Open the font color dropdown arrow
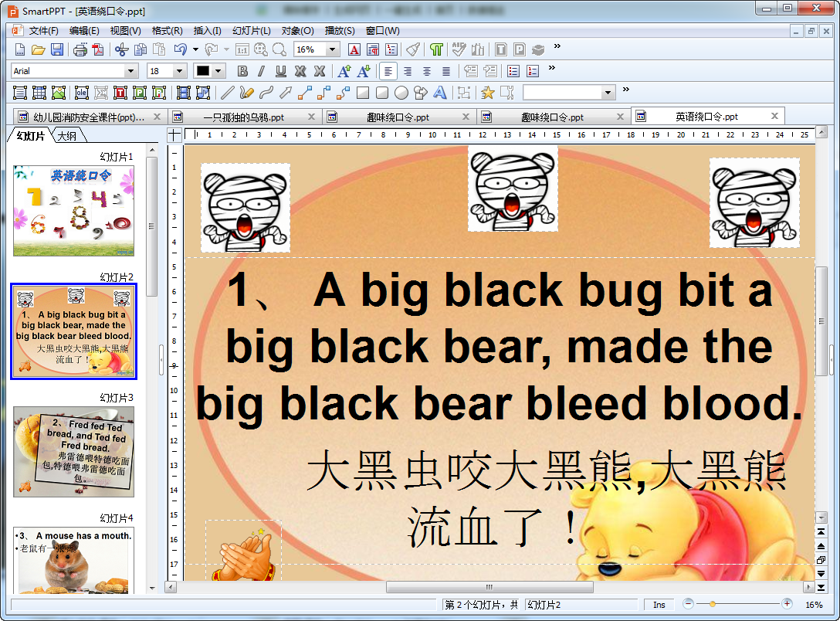This screenshot has height=621, width=840. click(218, 71)
